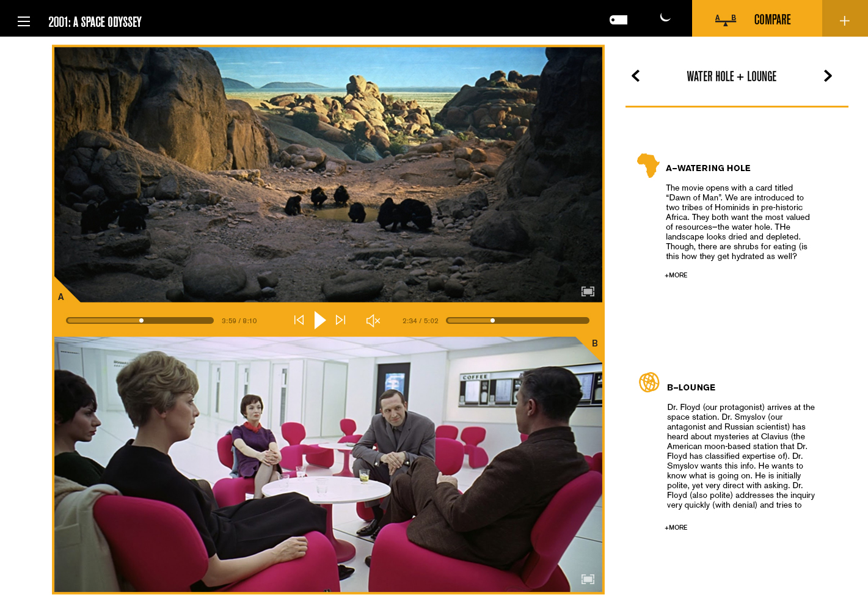Expand +MORE under Watering Hole description
This screenshot has width=868, height=611.
pyautogui.click(x=676, y=275)
